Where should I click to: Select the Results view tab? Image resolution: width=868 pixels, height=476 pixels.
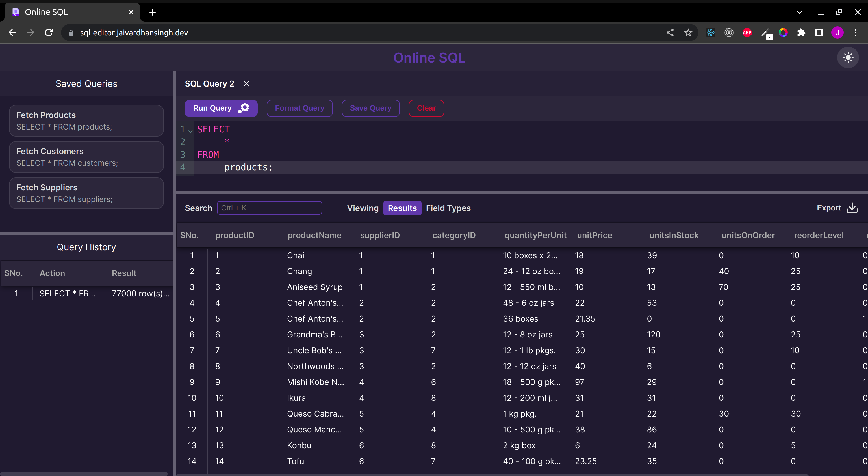point(402,208)
